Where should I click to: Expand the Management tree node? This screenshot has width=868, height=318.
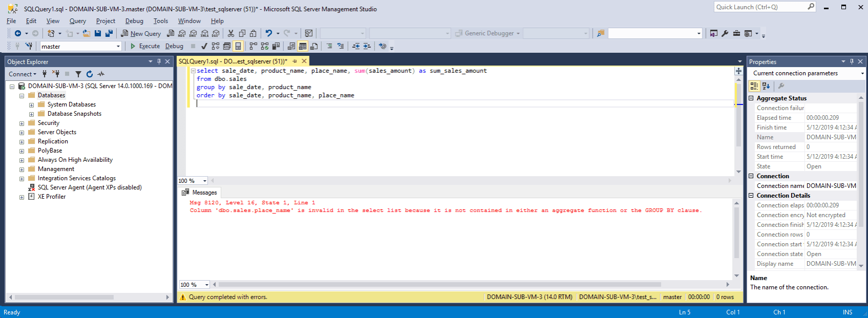click(22, 169)
